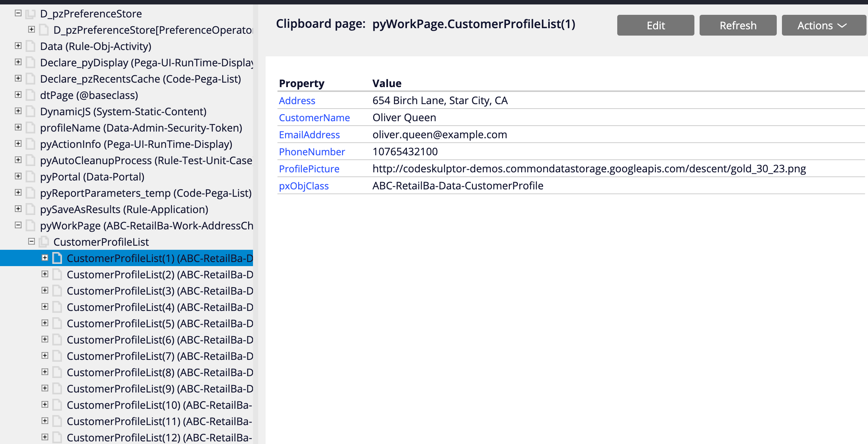Expand Data (Rule-Obj-Activity) node
The image size is (868, 444).
[x=18, y=46]
